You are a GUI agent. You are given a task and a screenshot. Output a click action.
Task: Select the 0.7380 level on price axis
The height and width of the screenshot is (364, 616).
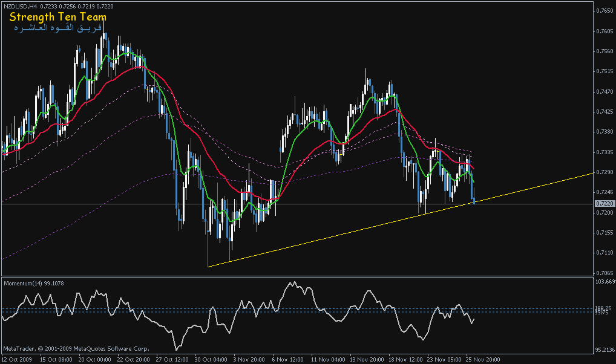(x=604, y=132)
